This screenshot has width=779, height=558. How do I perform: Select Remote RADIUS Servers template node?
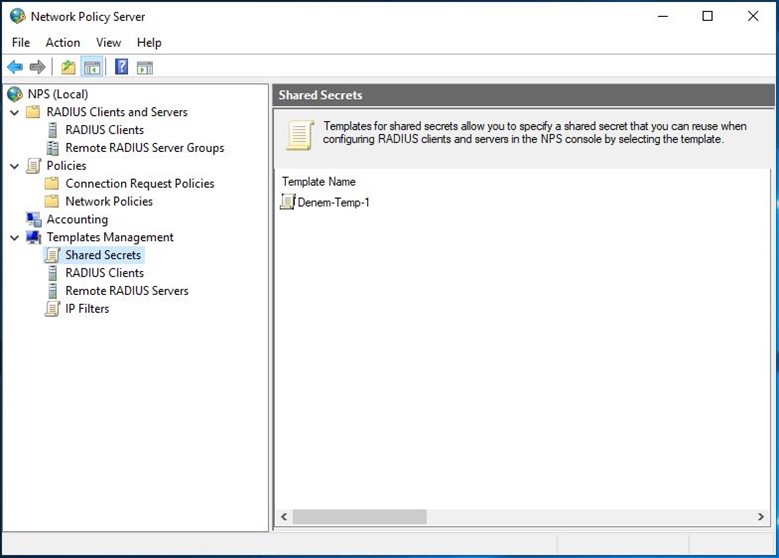[127, 291]
